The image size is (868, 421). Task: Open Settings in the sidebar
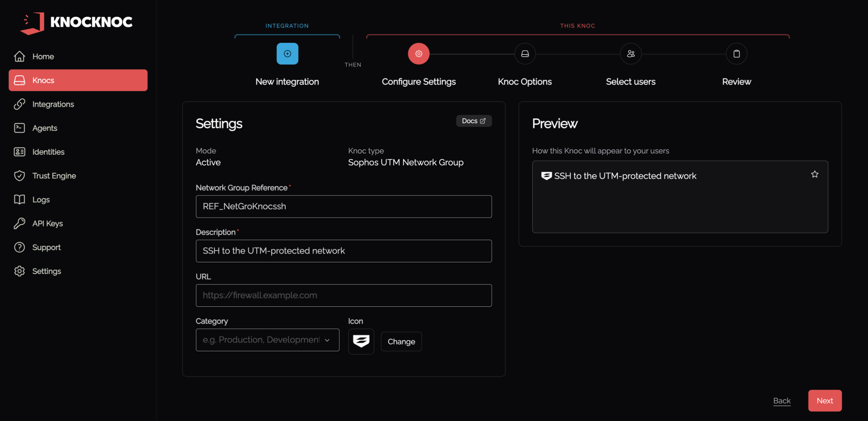coord(78,271)
